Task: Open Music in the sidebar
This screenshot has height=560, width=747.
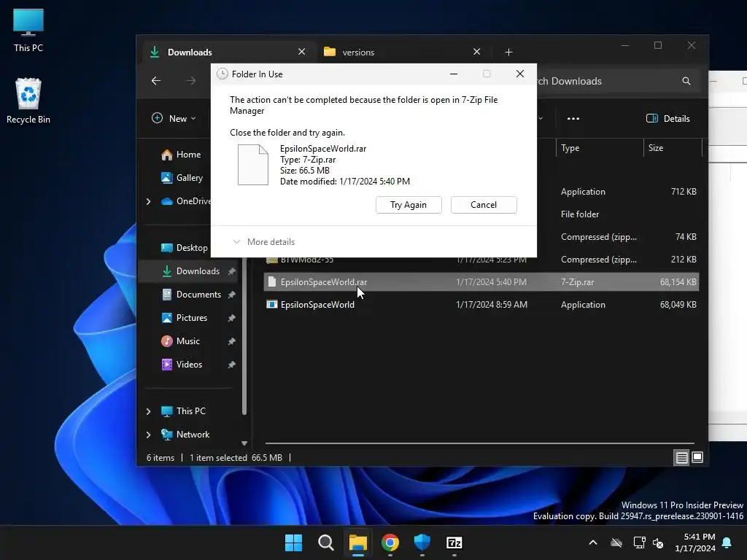Action: (181, 341)
